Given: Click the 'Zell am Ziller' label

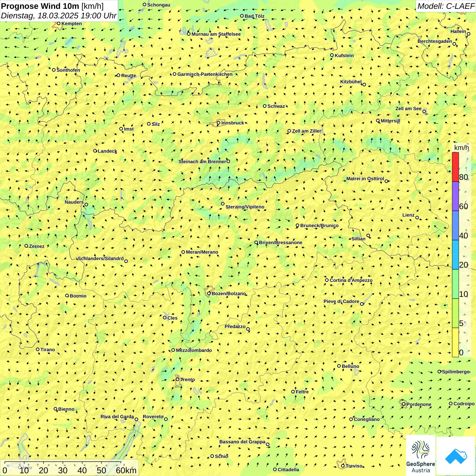Looking at the screenshot, I should coord(307,131).
